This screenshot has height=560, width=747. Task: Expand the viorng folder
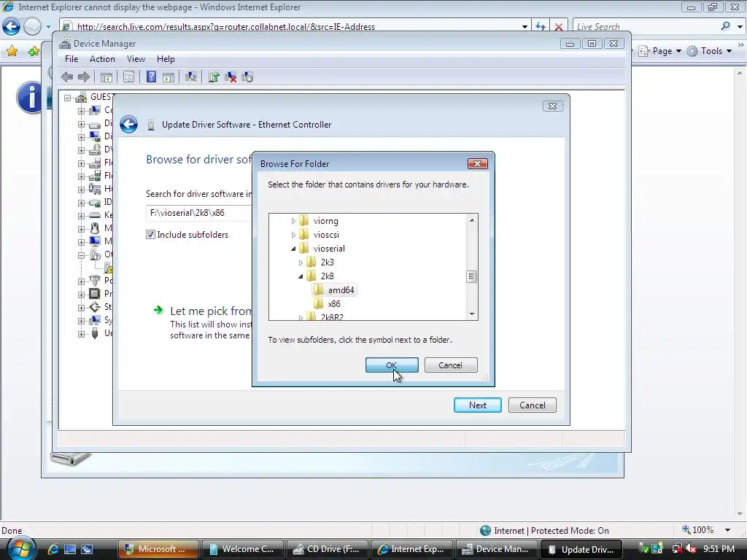click(x=293, y=221)
